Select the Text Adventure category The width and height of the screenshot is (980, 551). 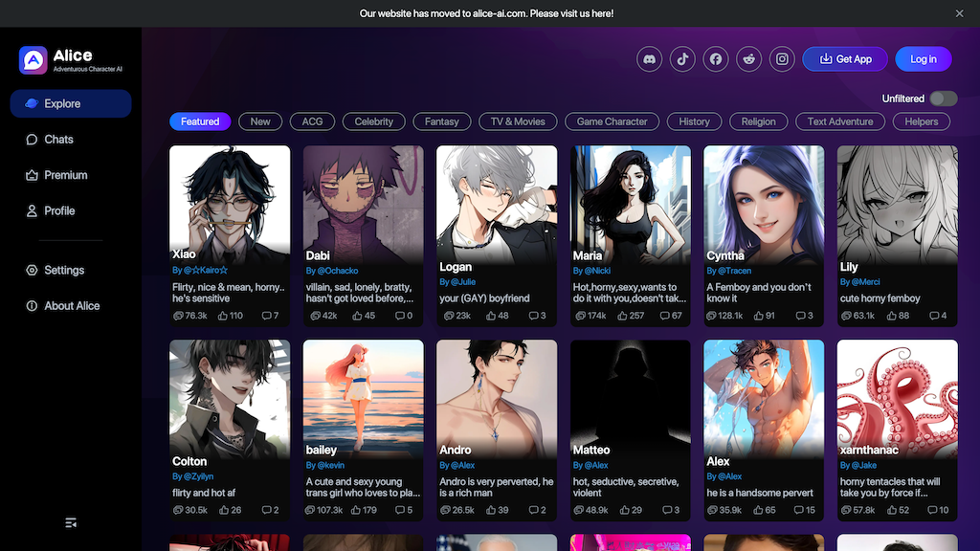click(x=840, y=121)
